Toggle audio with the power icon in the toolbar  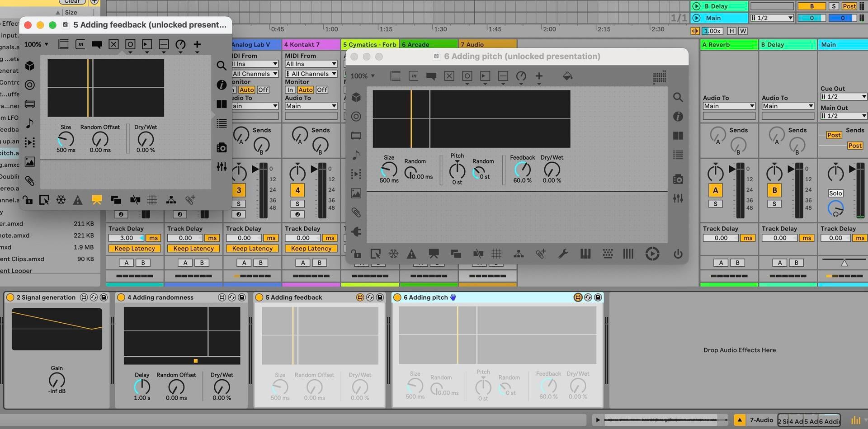[678, 254]
